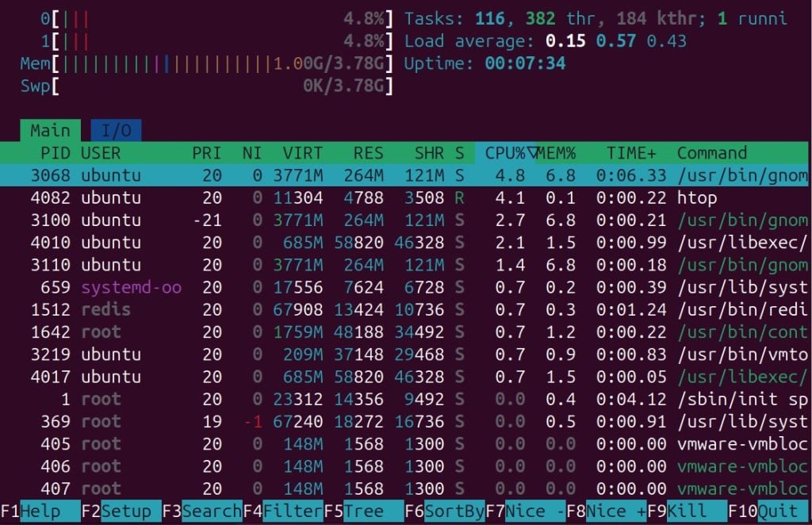Quit htop with F10Quit
This screenshot has height=525, width=812.
click(x=765, y=512)
